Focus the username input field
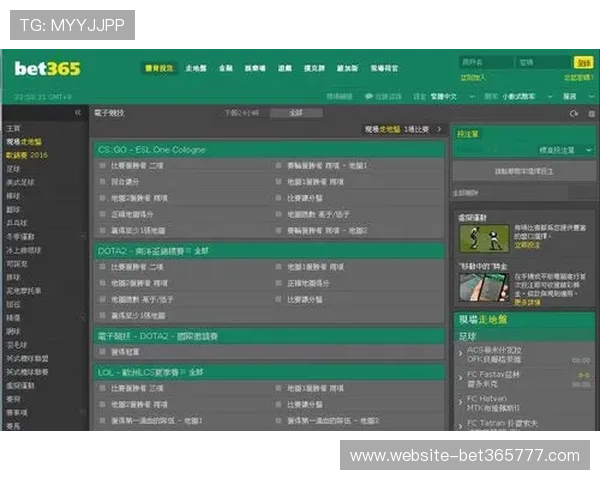This screenshot has width=600, height=480. [486, 62]
